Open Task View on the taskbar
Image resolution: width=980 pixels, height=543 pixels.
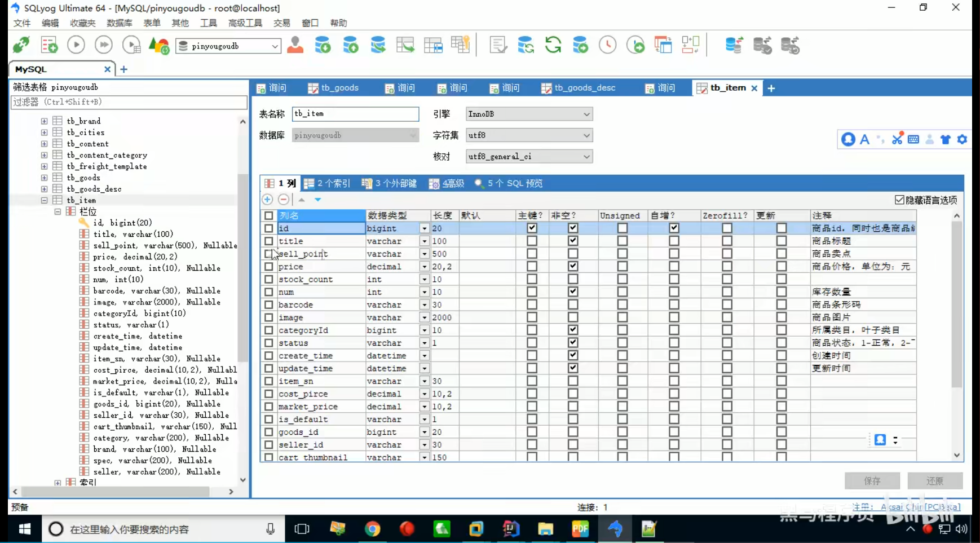(302, 529)
